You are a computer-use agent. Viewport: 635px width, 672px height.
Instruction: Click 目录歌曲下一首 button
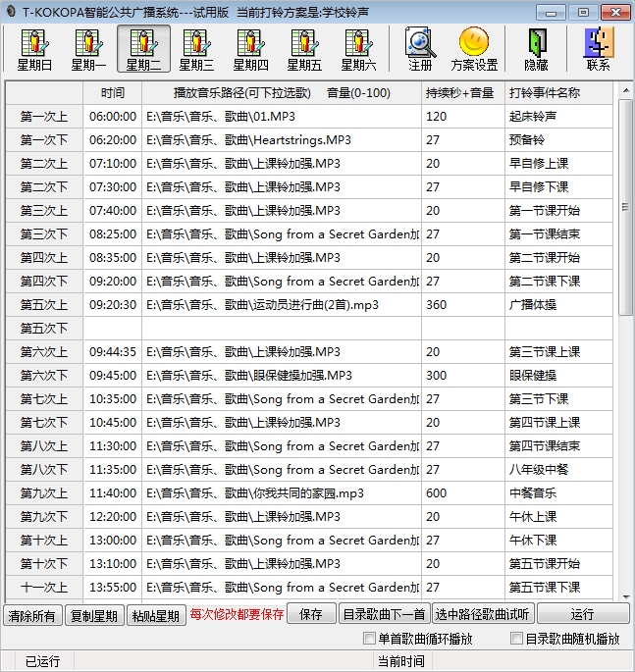pos(385,614)
